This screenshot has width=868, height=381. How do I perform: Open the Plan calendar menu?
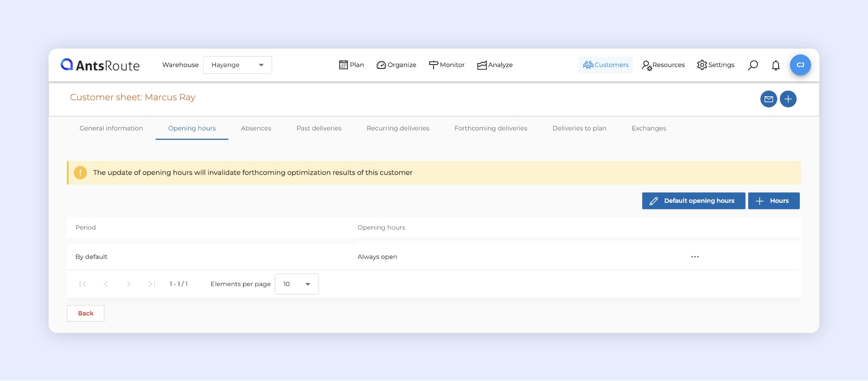(x=351, y=65)
